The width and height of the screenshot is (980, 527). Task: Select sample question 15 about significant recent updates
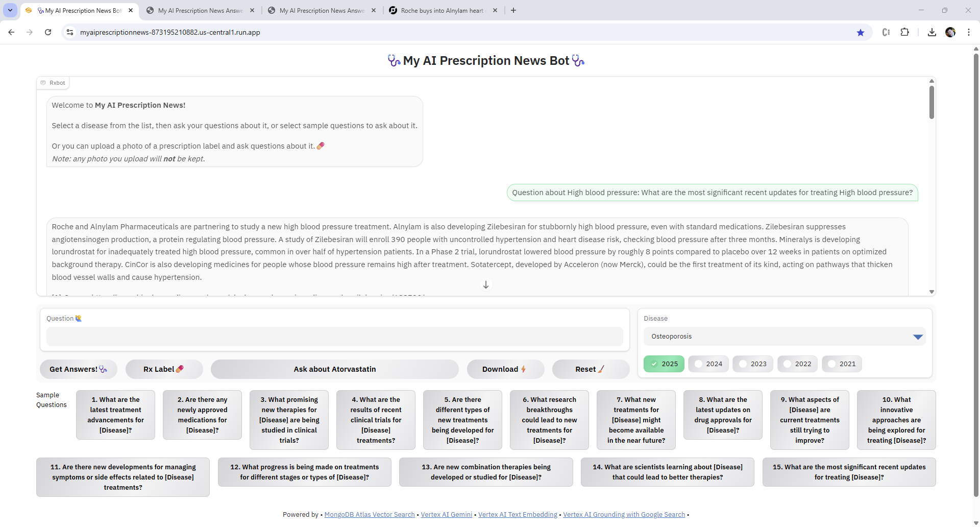(849, 472)
